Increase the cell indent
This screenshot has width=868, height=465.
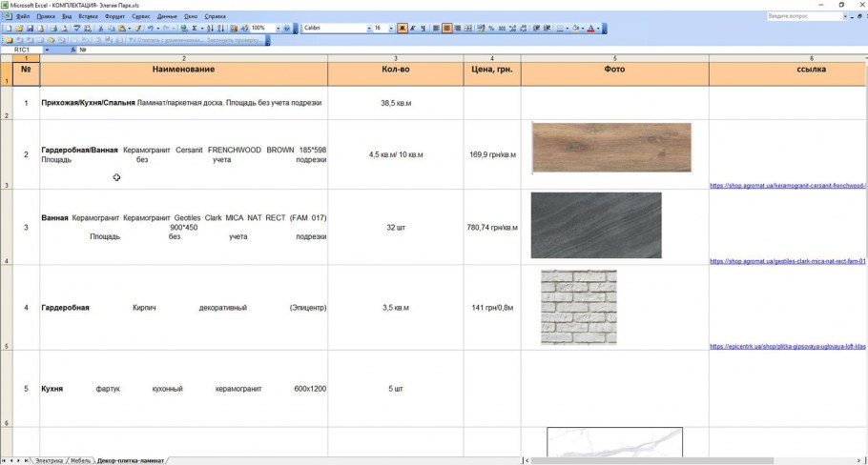tap(546, 28)
